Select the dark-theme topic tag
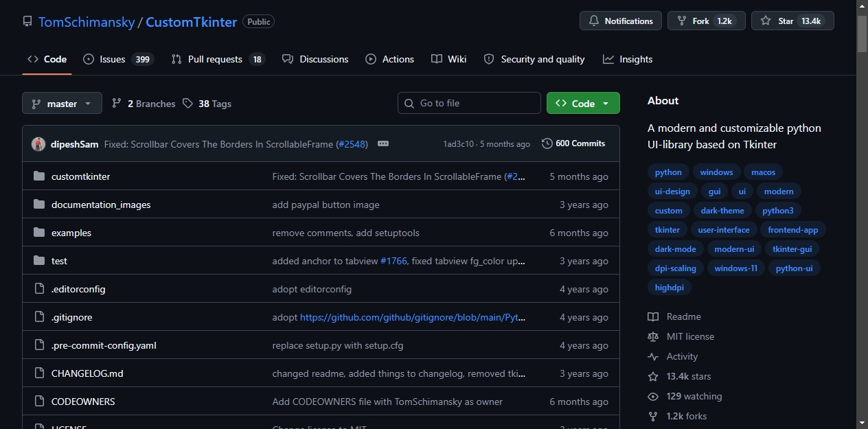 click(722, 211)
